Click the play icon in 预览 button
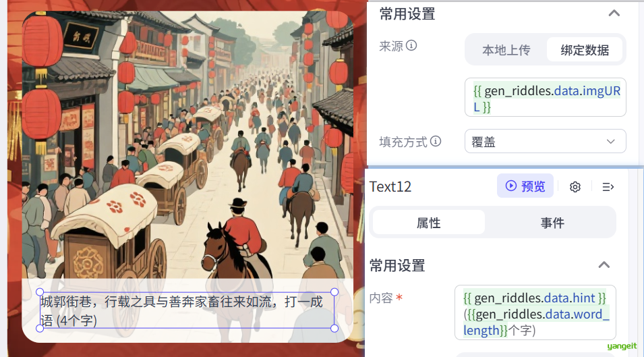Image resolution: width=644 pixels, height=357 pixels. (510, 186)
